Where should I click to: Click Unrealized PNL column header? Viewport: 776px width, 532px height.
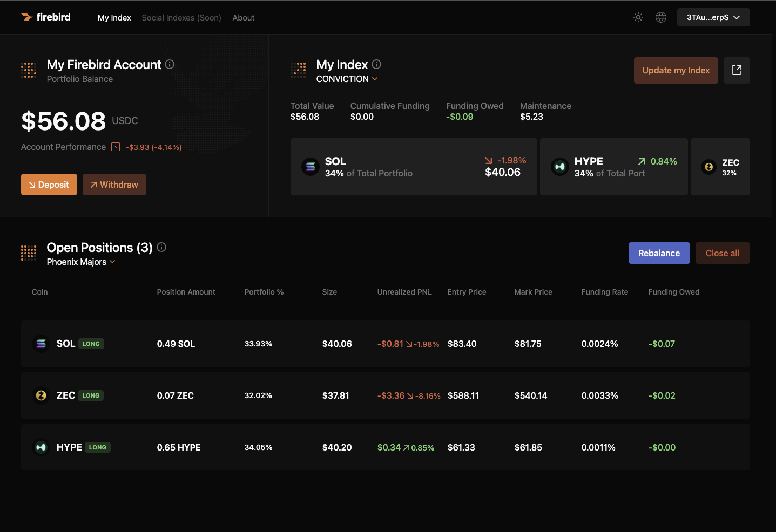404,292
